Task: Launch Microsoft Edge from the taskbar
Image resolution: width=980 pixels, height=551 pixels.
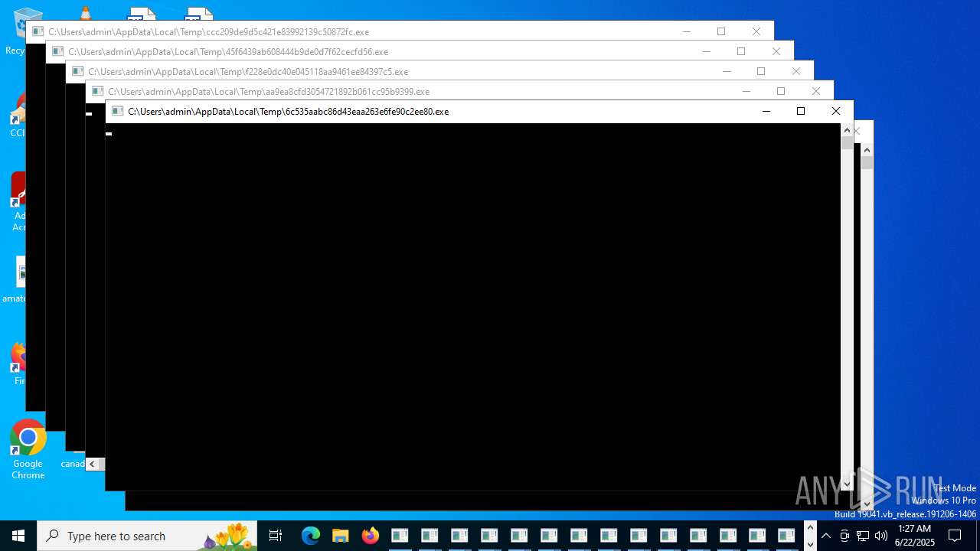Action: click(310, 536)
